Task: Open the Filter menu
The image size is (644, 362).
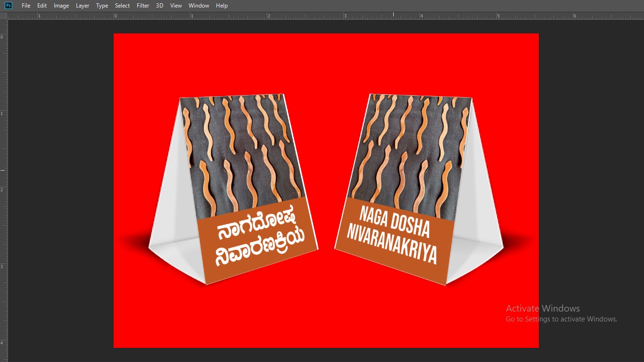Action: [143, 6]
